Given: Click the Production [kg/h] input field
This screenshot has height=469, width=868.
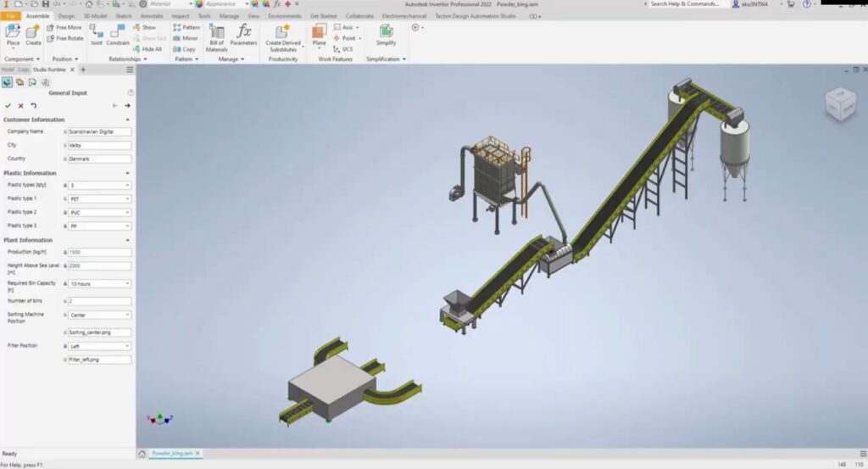Looking at the screenshot, I should point(100,253).
